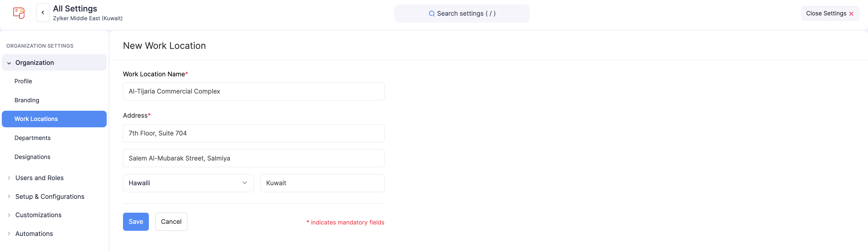This screenshot has width=868, height=251.
Task: Click the back arrow button
Action: 43,13
